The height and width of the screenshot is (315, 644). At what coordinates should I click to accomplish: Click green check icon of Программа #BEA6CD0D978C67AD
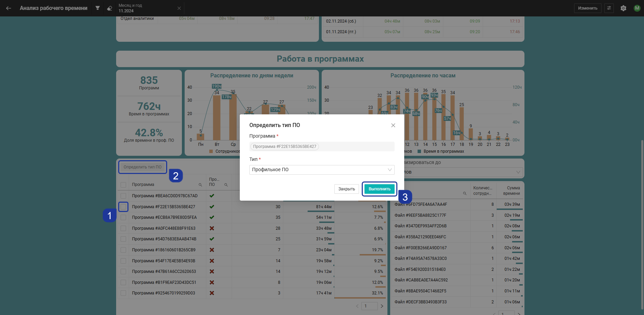click(212, 196)
